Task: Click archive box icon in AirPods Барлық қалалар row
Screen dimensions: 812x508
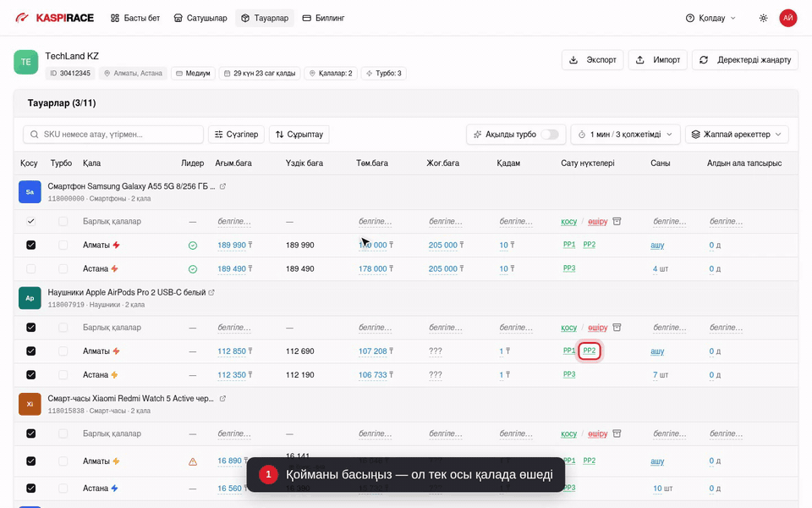Action: point(617,328)
